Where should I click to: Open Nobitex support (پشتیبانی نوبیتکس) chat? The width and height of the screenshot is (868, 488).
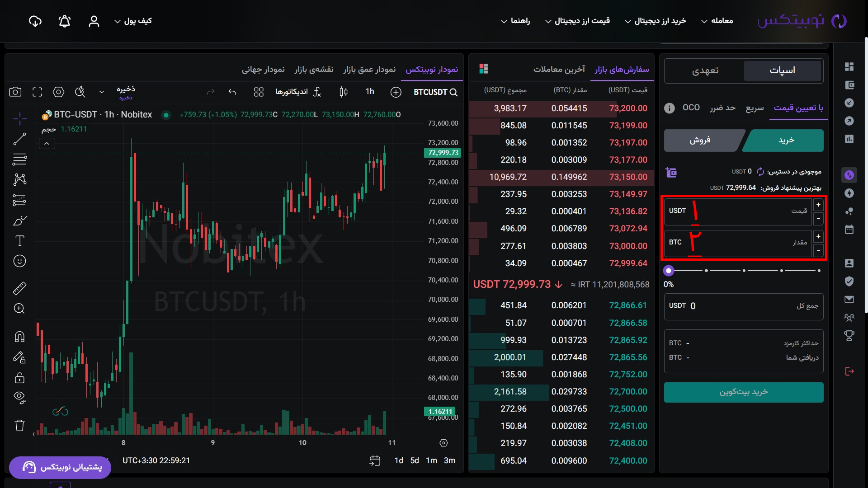[x=61, y=467]
